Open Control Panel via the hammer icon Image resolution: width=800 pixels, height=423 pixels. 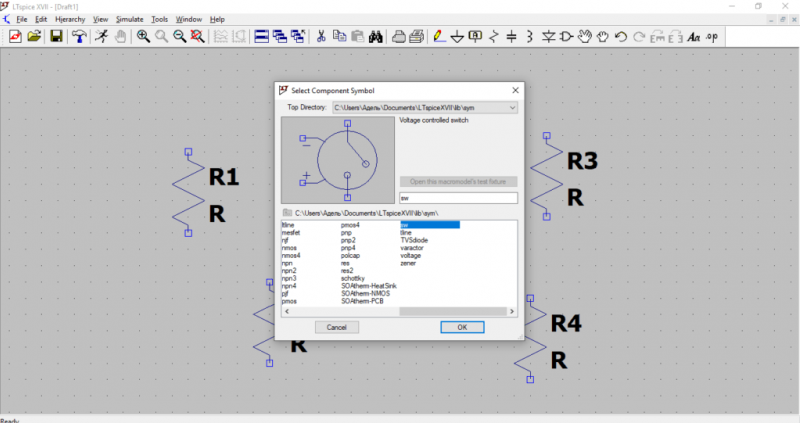[x=79, y=36]
